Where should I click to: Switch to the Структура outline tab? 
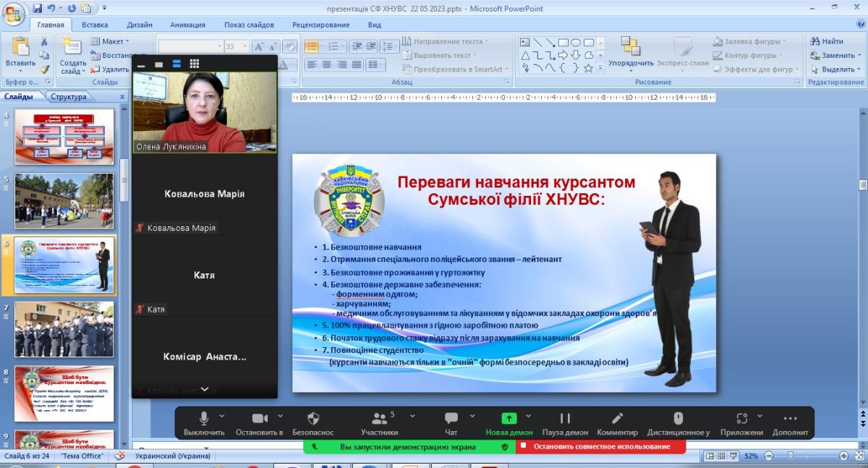[69, 96]
